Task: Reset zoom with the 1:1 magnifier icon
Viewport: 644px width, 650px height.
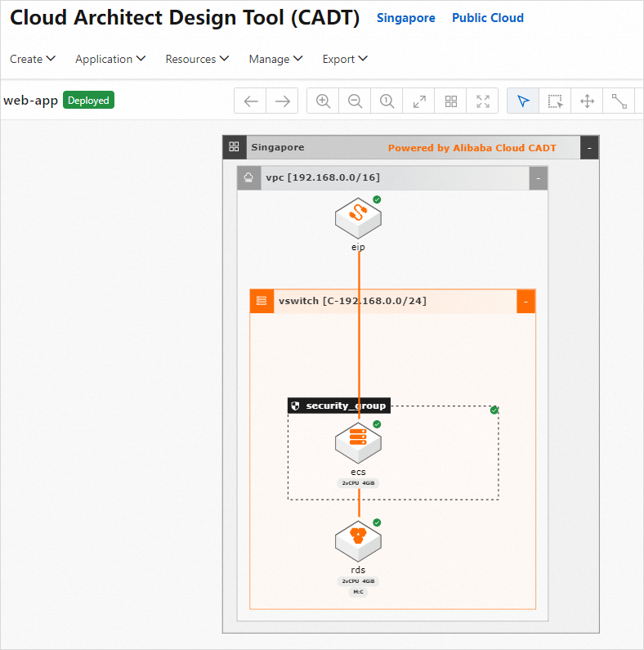Action: [387, 101]
